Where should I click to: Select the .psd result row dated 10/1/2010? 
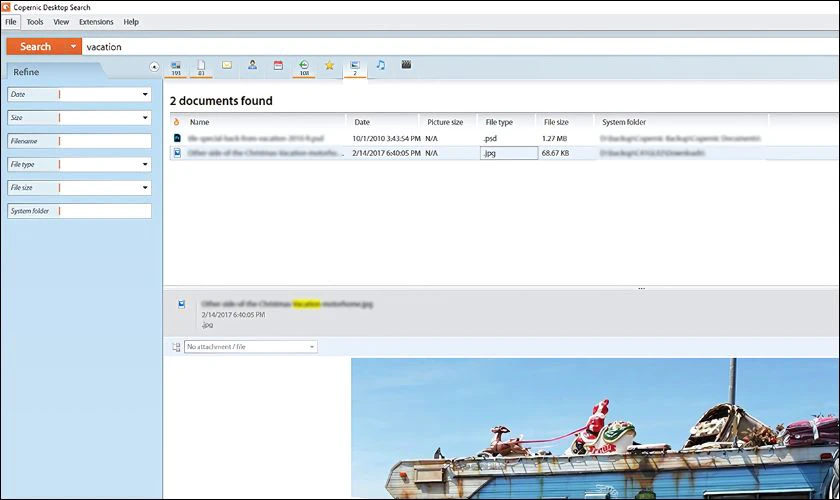(466, 138)
